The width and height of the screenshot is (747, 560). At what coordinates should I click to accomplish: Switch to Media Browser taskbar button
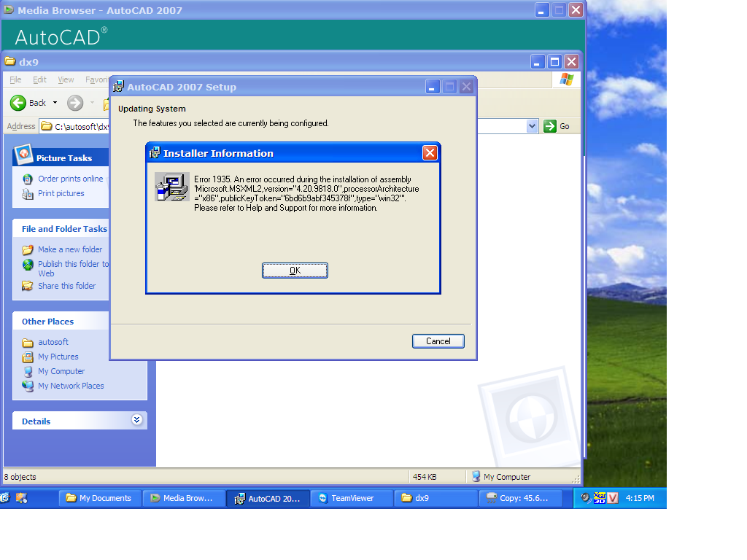[184, 498]
